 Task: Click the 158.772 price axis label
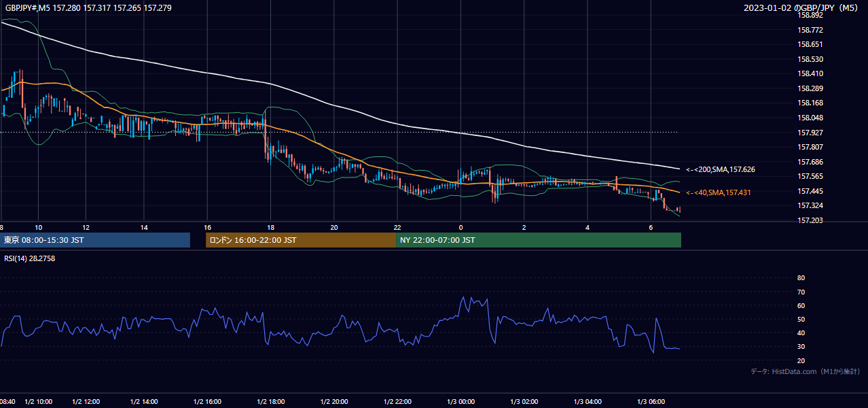[x=810, y=30]
